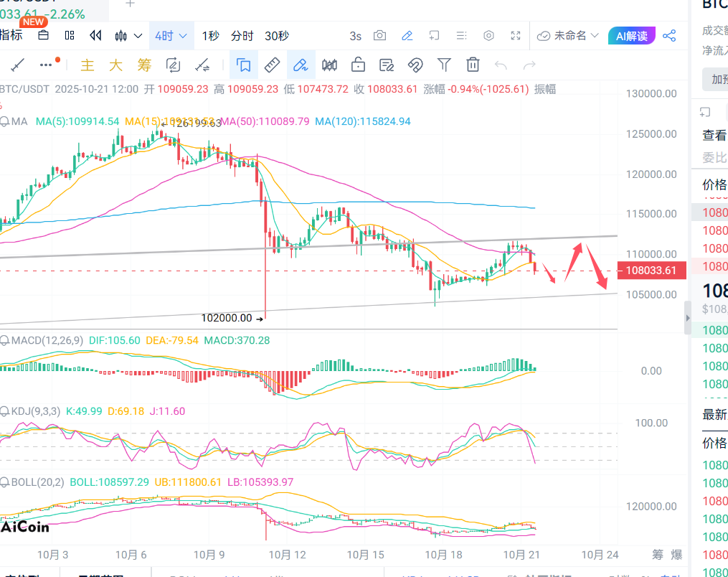Open the 4时 timeframe dropdown
This screenshot has width=728, height=577.
pos(171,36)
